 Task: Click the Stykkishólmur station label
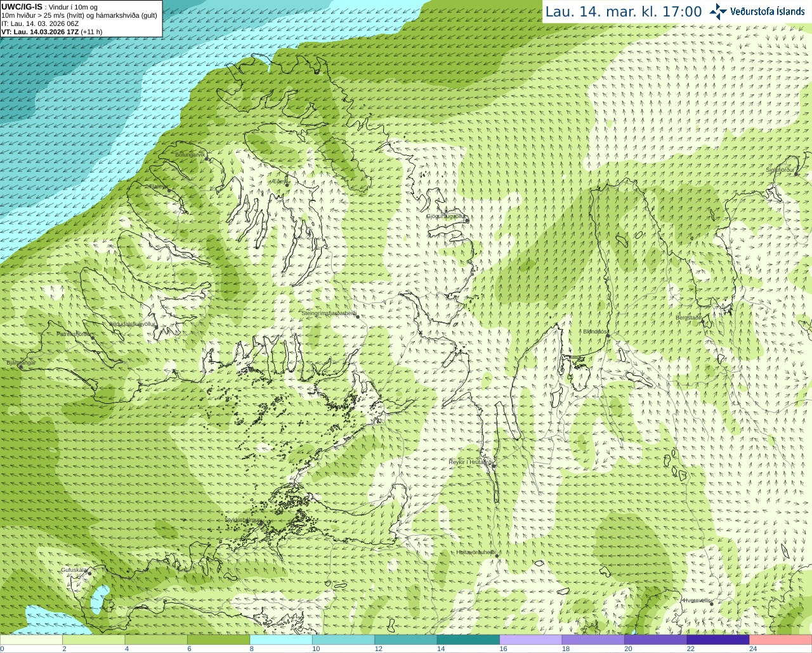[x=243, y=519]
